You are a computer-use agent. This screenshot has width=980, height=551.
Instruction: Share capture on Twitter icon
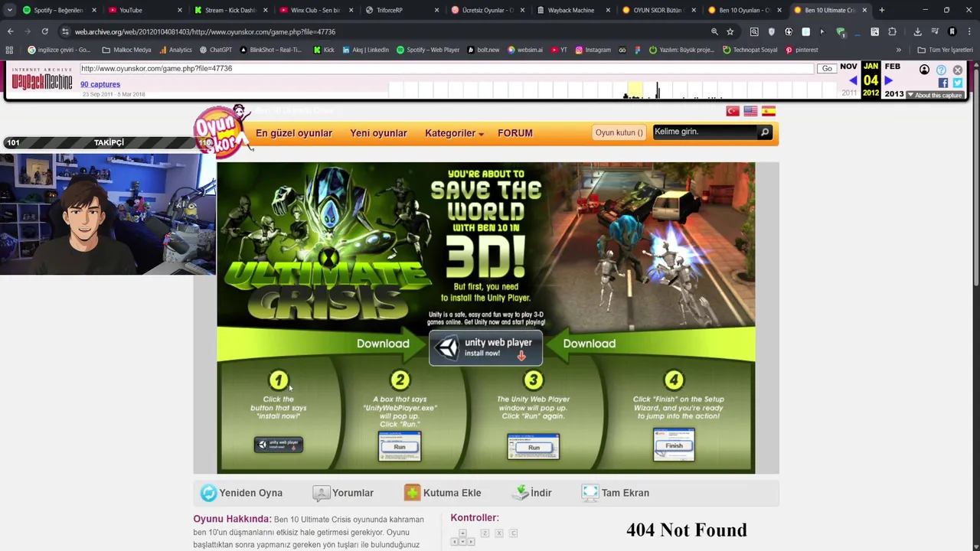point(957,83)
